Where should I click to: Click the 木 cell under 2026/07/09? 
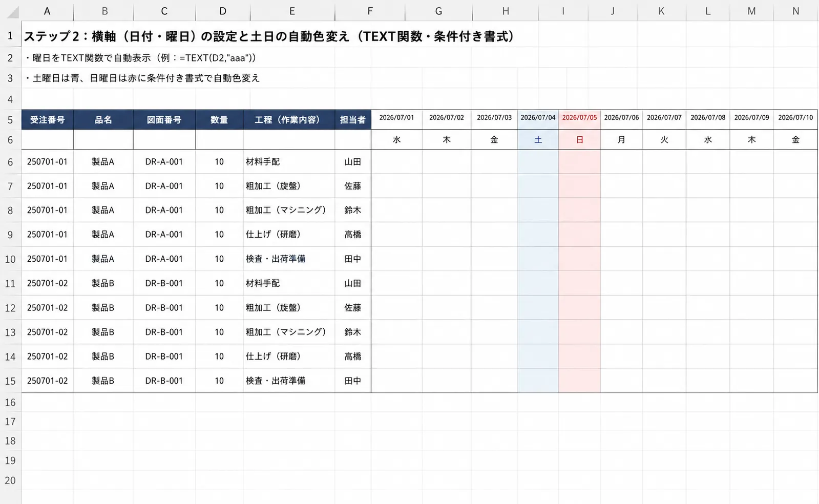[751, 139]
